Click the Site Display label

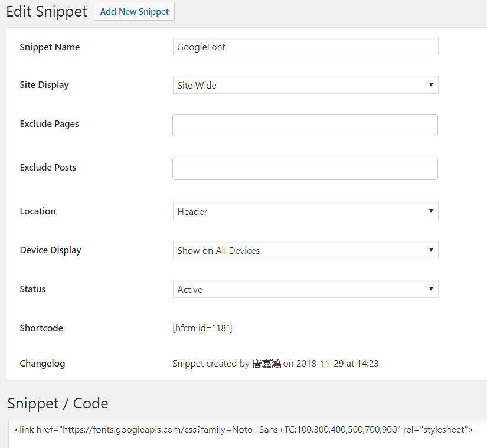(44, 85)
